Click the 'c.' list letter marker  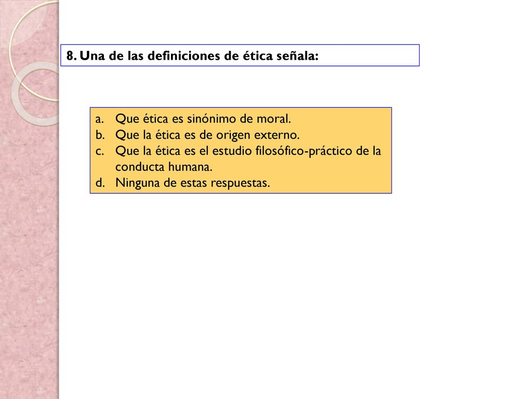tap(99, 151)
